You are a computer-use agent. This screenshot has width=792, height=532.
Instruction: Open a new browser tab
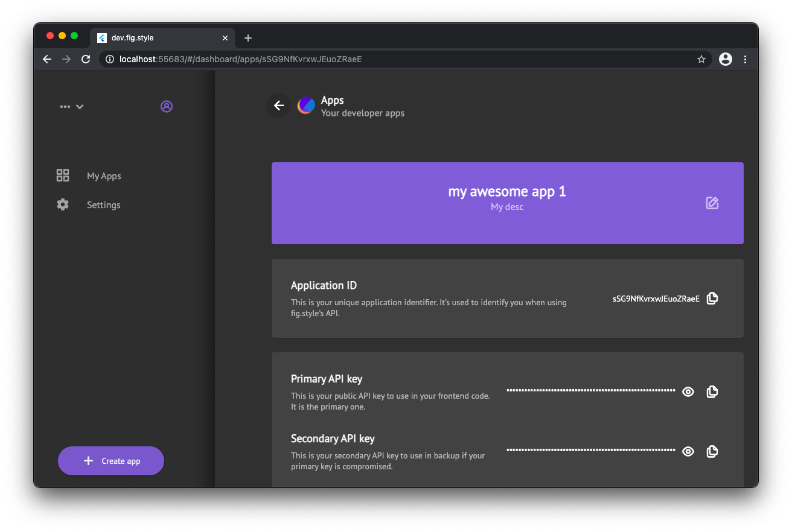[248, 38]
